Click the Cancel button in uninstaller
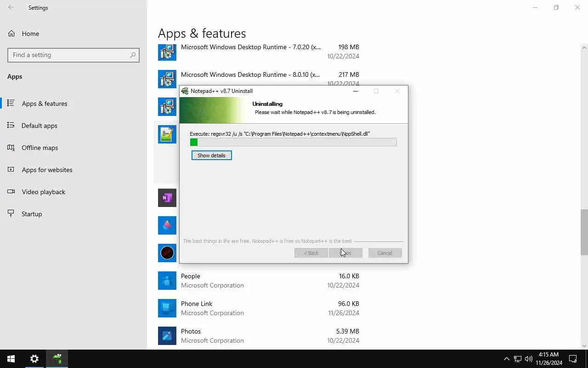Image resolution: width=588 pixels, height=368 pixels. pyautogui.click(x=385, y=253)
